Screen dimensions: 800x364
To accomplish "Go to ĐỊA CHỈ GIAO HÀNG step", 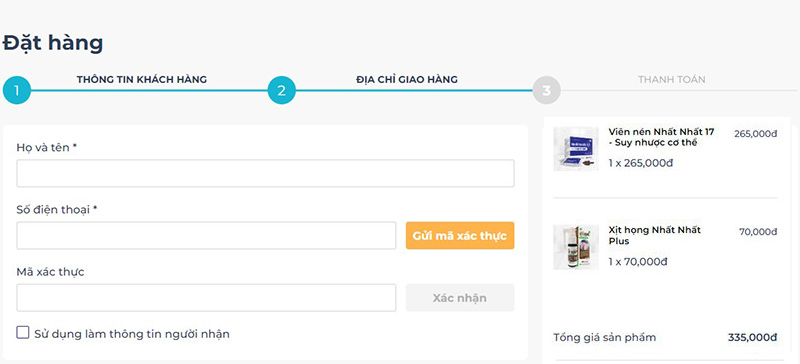I will point(407,80).
